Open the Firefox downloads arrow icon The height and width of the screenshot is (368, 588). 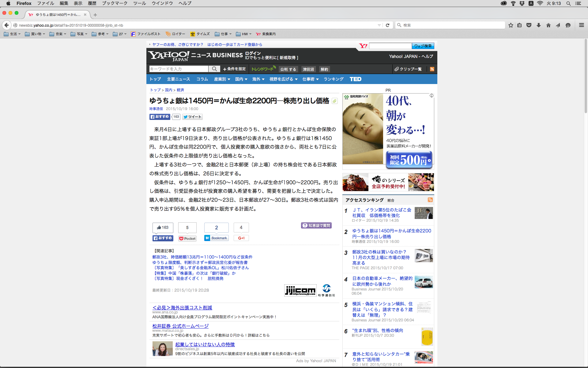[539, 25]
